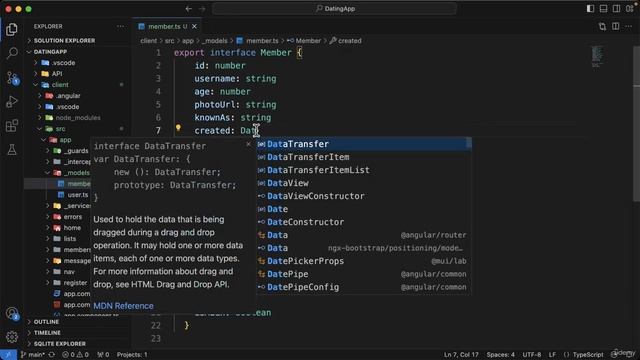Open Source Control view in activity bar
This screenshot has height=360, width=640.
(x=12, y=78)
